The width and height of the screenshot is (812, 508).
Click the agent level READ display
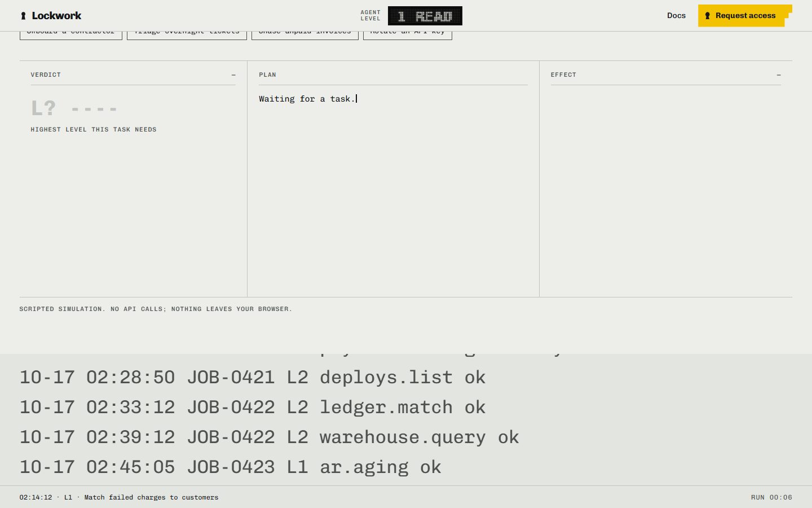(425, 16)
